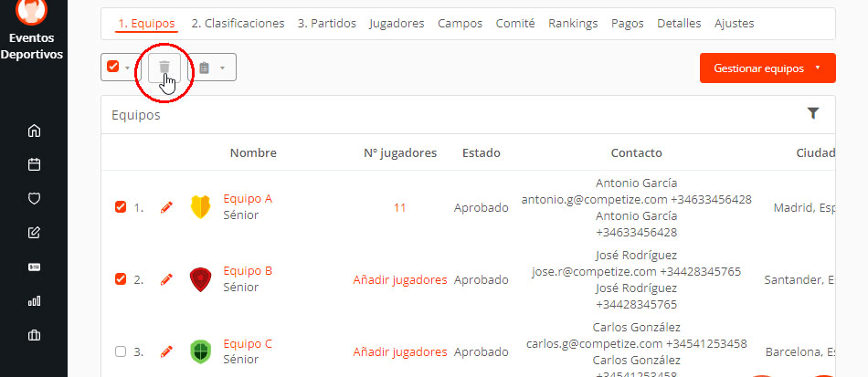Screen dimensions: 868x377
Task: Open the Gestionar equipos dropdown
Action: [x=767, y=68]
